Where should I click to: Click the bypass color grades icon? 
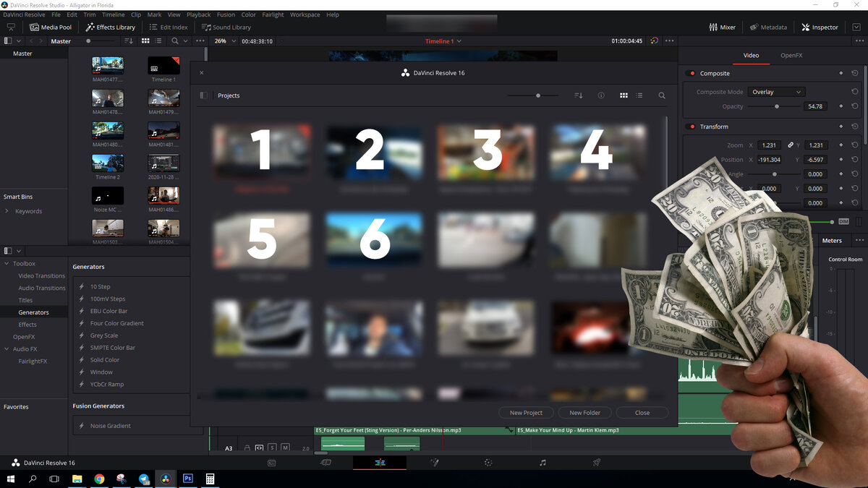655,41
